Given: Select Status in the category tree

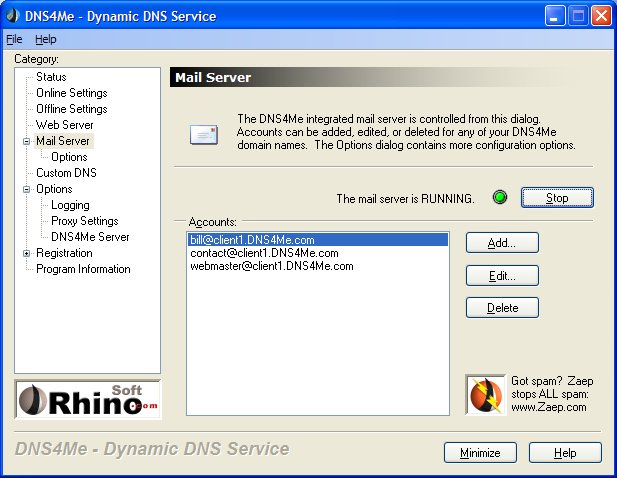Looking at the screenshot, I should click(x=51, y=77).
